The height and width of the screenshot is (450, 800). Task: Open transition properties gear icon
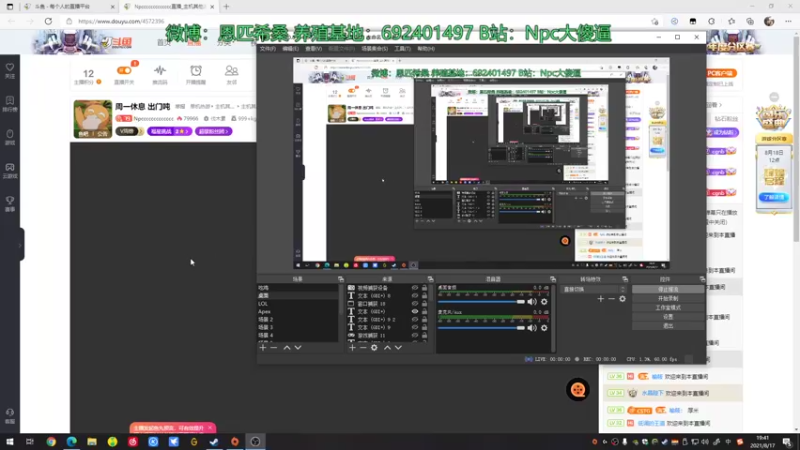[622, 298]
